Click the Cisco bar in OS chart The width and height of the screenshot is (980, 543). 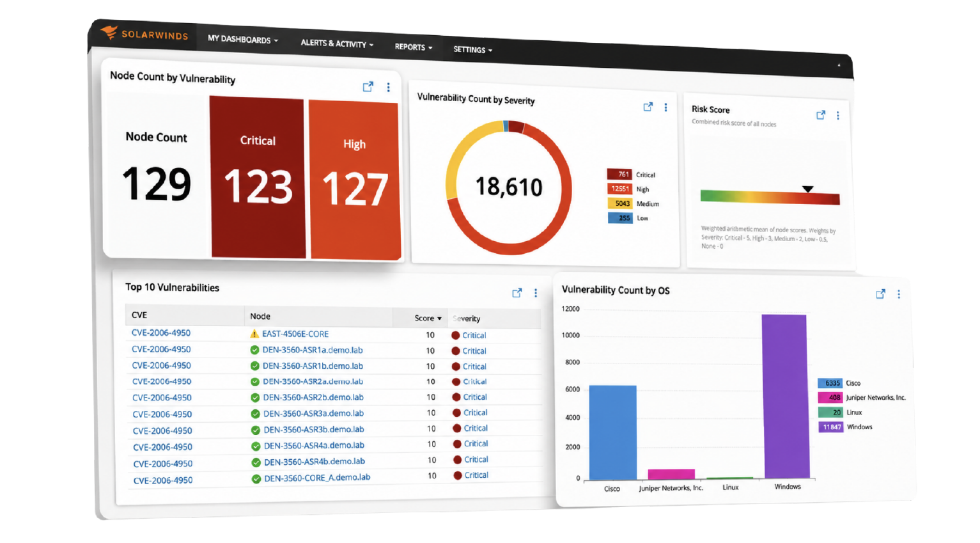click(613, 432)
